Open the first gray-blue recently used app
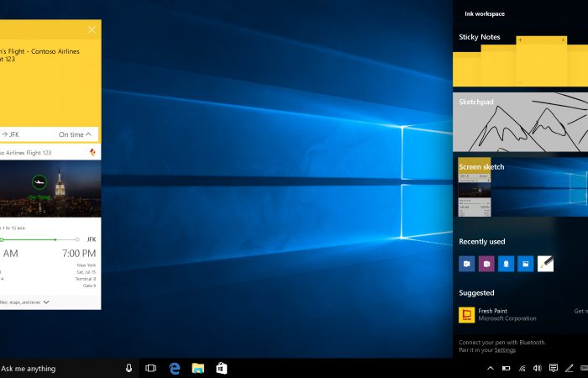The width and height of the screenshot is (588, 378). point(467,264)
